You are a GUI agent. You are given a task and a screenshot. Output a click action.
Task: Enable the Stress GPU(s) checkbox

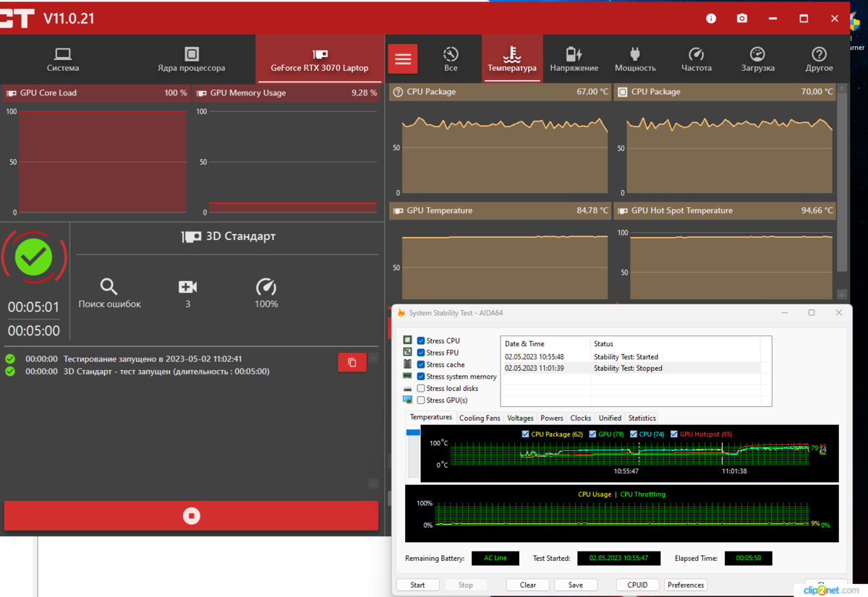tap(421, 400)
